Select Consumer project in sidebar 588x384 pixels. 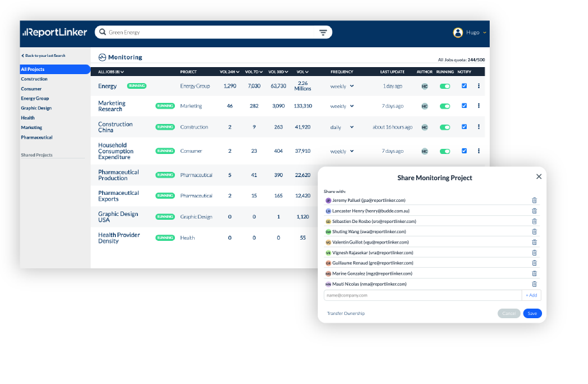31,89
